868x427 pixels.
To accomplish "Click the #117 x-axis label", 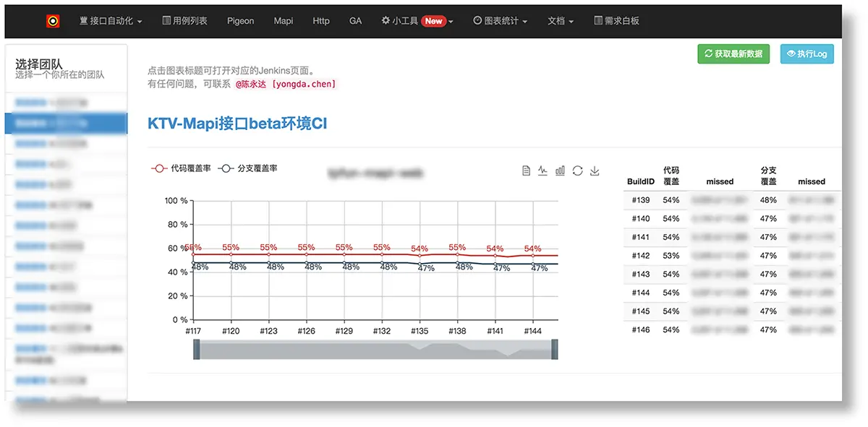I will point(193,331).
